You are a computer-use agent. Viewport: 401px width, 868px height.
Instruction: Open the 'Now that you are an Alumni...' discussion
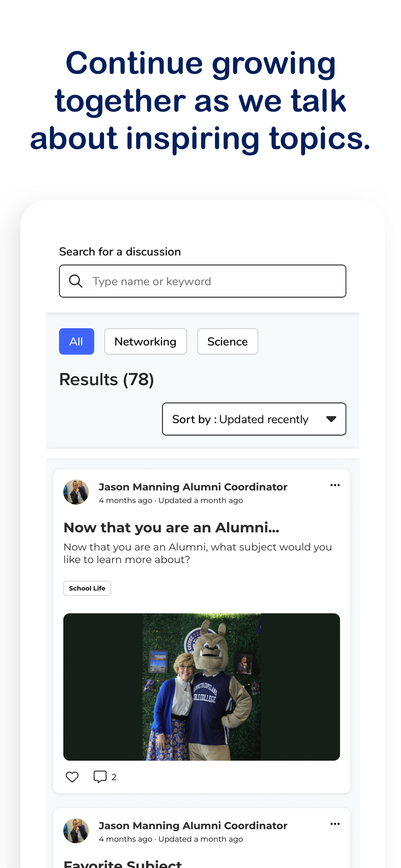tap(171, 528)
